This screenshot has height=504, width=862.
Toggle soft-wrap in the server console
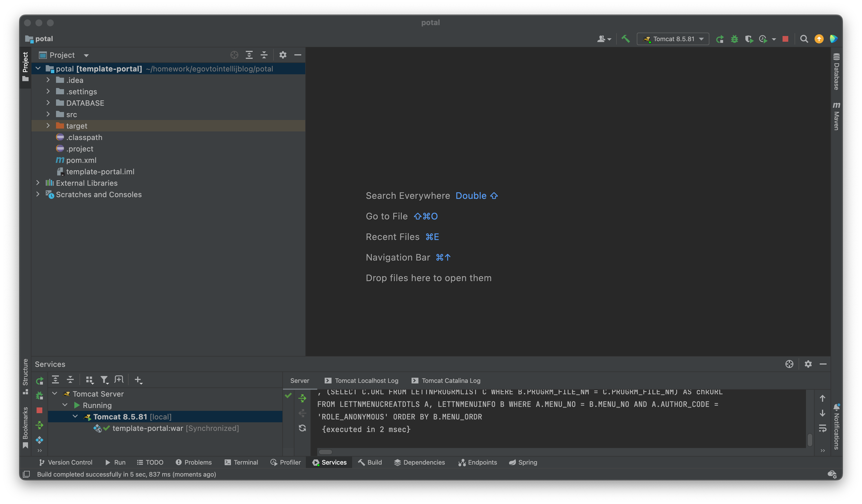click(822, 428)
